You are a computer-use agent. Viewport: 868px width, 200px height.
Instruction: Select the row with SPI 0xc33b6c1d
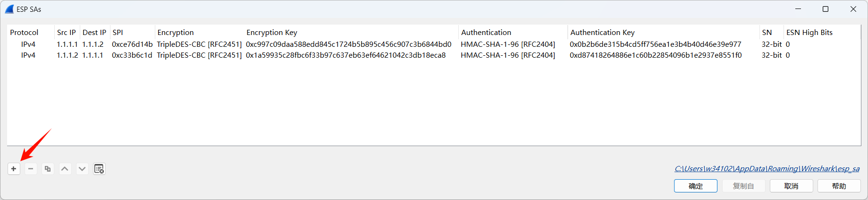click(132, 55)
